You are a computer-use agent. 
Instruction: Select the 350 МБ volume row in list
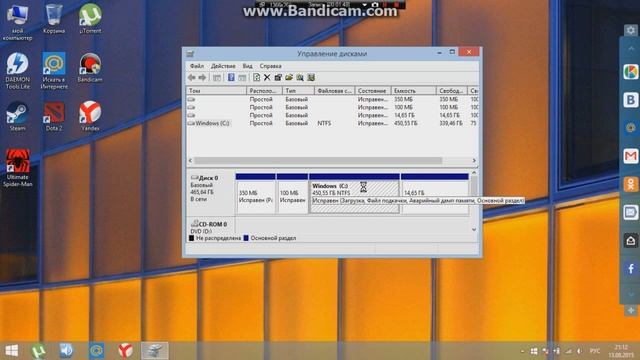333,99
